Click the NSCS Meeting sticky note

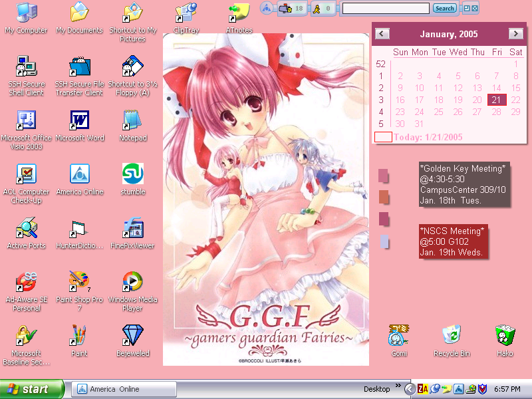[x=454, y=241]
